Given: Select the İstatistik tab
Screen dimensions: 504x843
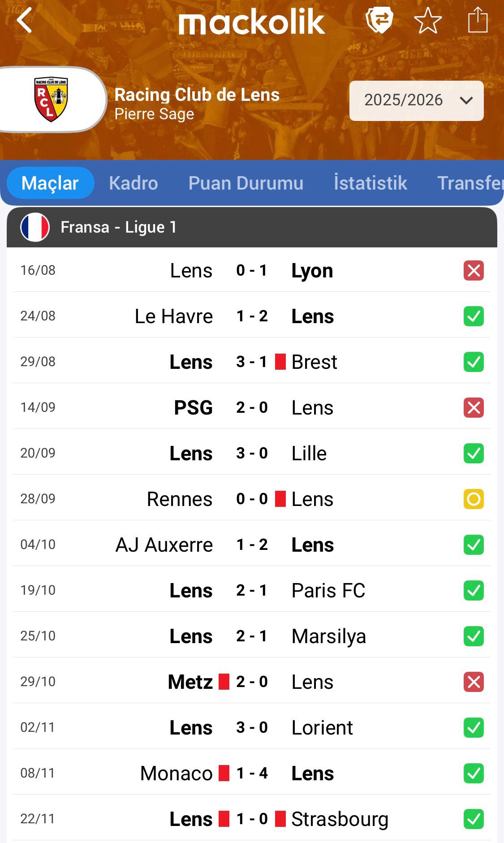Looking at the screenshot, I should [x=370, y=183].
